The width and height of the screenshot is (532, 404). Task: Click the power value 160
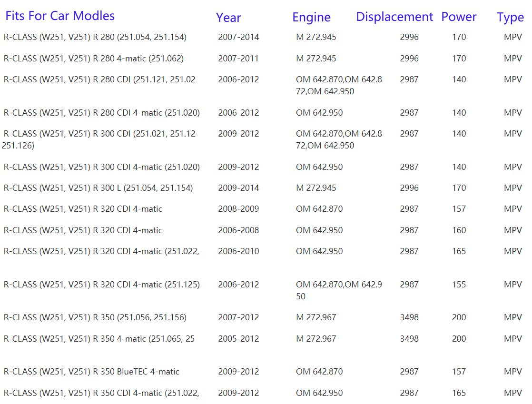(459, 230)
